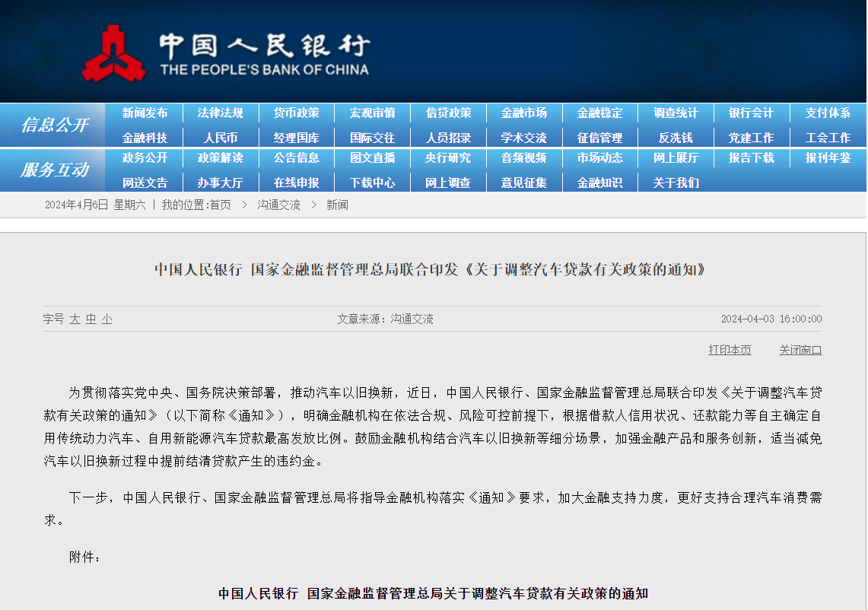This screenshot has width=868, height=610.
Task: Click the article headline about 汽车贷款 policy
Action: (431, 269)
